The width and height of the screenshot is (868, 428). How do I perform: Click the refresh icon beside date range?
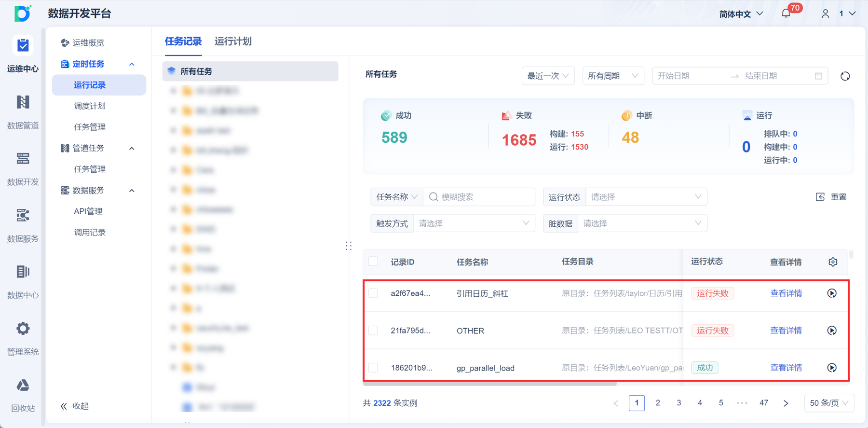click(845, 76)
